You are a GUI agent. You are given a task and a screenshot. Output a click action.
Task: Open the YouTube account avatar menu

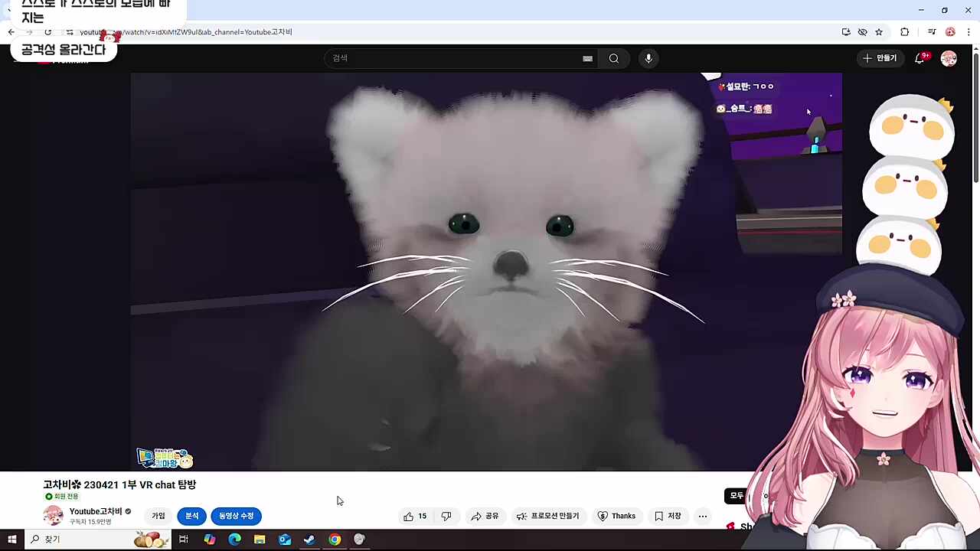(949, 58)
